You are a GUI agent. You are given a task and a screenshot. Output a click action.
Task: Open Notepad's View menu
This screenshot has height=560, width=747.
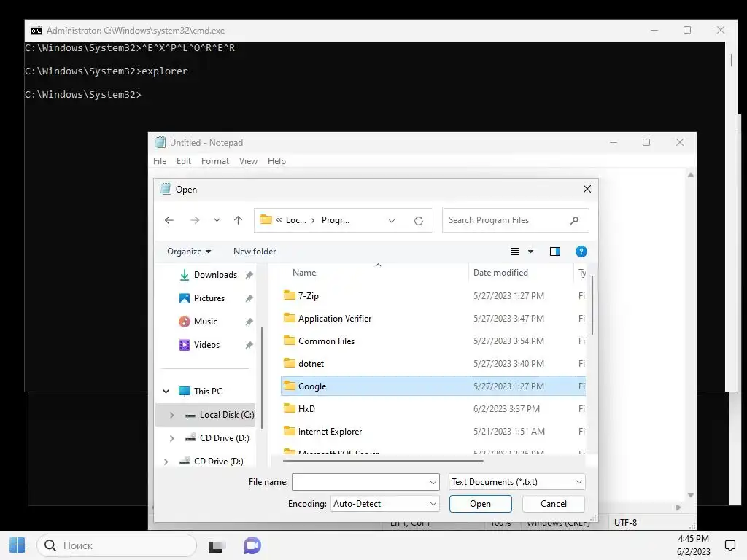point(248,161)
